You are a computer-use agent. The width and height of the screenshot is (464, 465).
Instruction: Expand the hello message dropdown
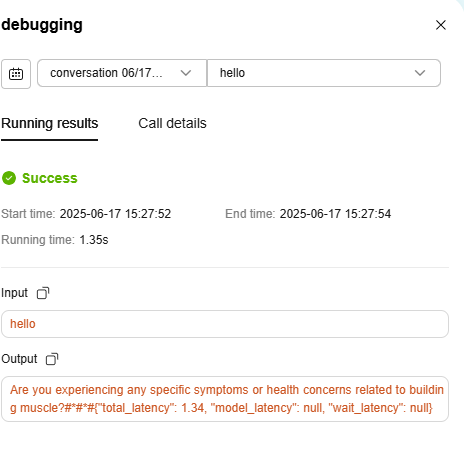324,73
